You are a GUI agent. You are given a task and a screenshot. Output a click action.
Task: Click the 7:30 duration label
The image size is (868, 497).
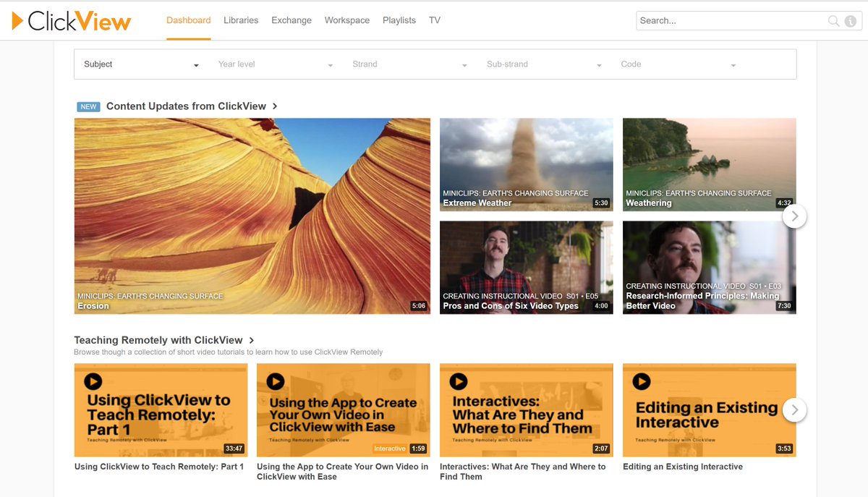[x=785, y=306]
